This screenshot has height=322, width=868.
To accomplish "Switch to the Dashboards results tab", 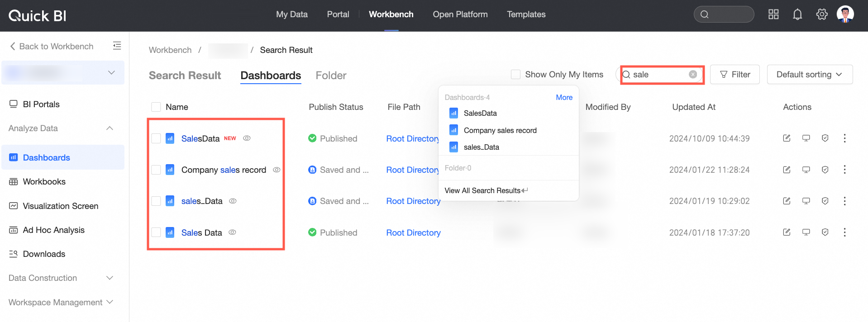I will [271, 76].
